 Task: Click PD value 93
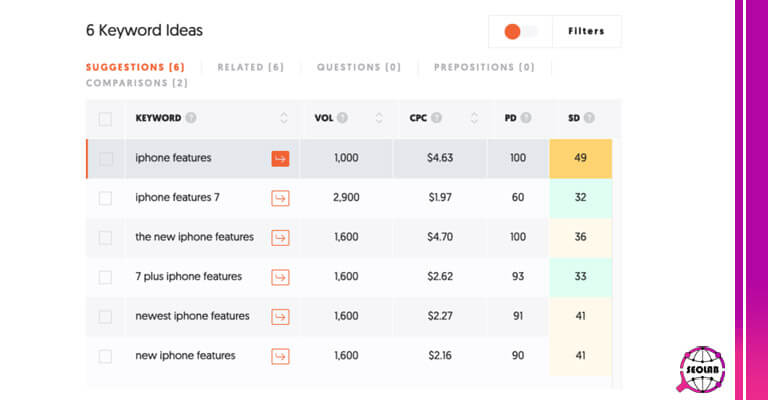[x=518, y=277]
